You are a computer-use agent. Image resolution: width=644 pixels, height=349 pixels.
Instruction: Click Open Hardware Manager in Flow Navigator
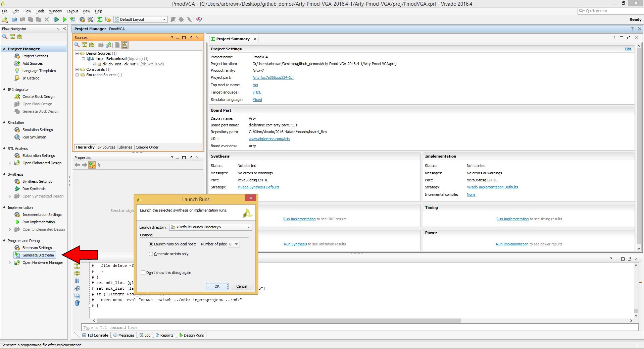(x=43, y=263)
